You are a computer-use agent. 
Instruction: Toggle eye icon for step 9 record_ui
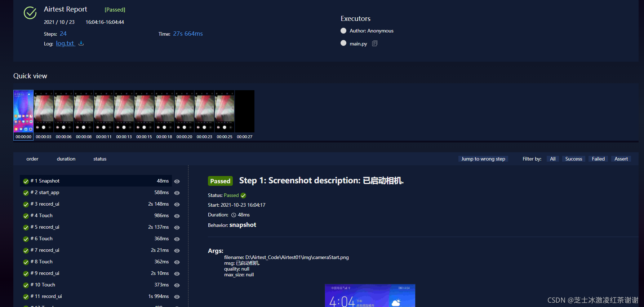(x=177, y=274)
